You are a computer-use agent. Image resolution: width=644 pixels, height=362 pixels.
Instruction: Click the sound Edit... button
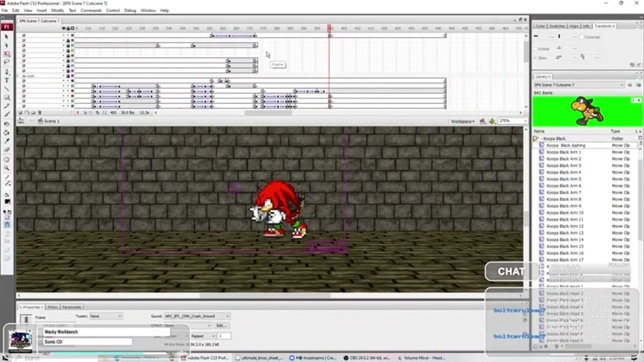click(220, 326)
